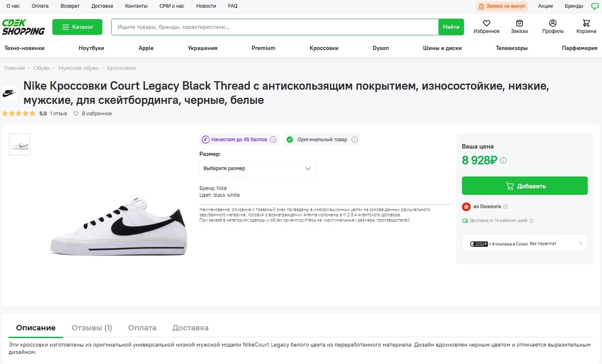Viewport: 602px width, 364px height.
Task: Click the info icon near Начислим до 45 баллов
Action: (272, 139)
